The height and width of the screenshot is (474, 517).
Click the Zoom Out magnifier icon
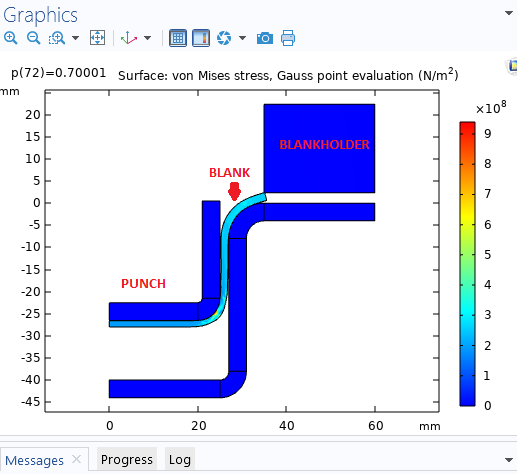coord(34,38)
